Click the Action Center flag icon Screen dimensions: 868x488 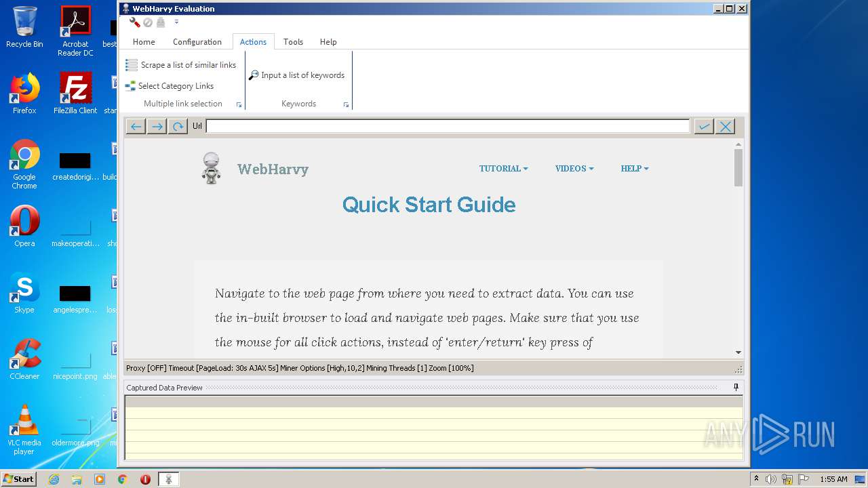click(x=803, y=479)
